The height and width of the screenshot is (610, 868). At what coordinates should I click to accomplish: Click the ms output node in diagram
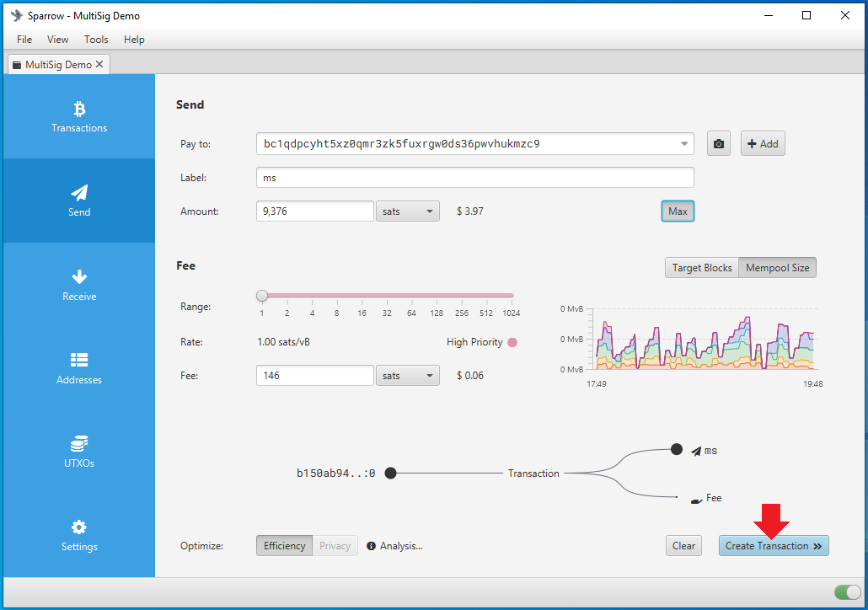[677, 449]
